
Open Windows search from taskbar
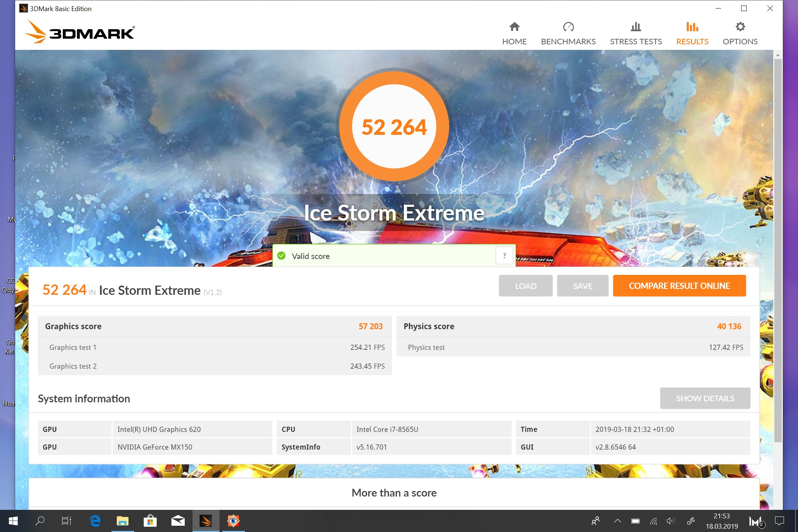coord(40,521)
